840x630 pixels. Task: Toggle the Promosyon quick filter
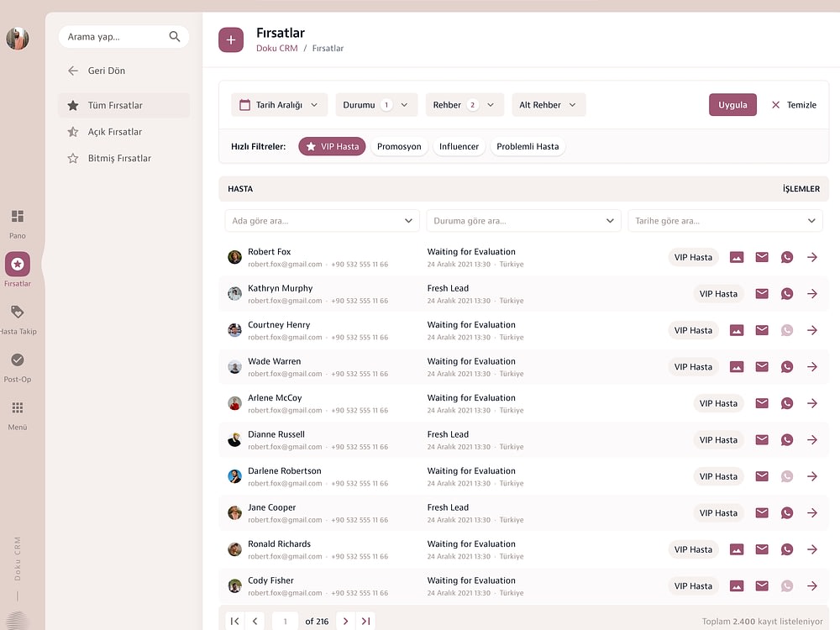tap(399, 146)
